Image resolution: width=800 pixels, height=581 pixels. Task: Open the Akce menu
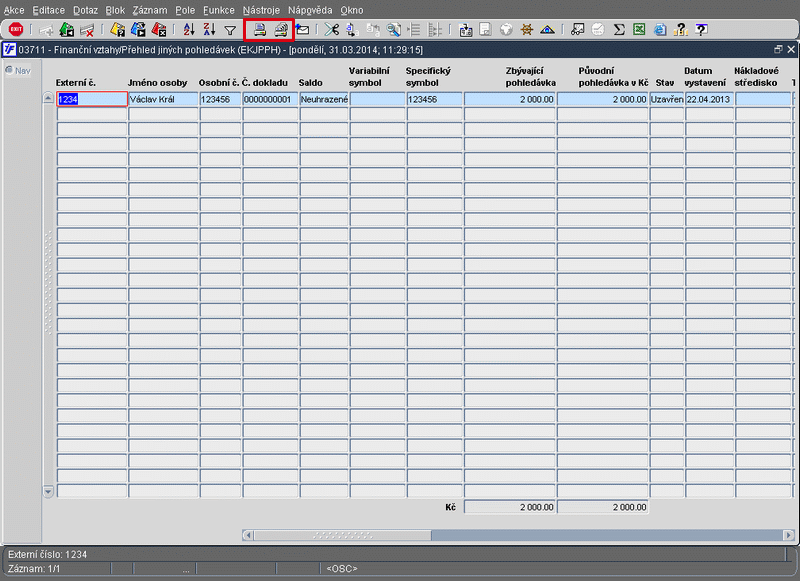14,10
